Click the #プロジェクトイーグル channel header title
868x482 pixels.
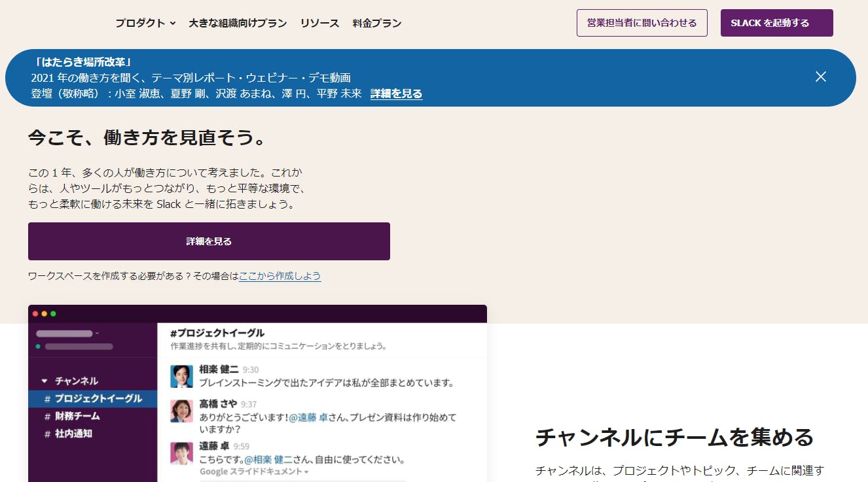point(217,333)
